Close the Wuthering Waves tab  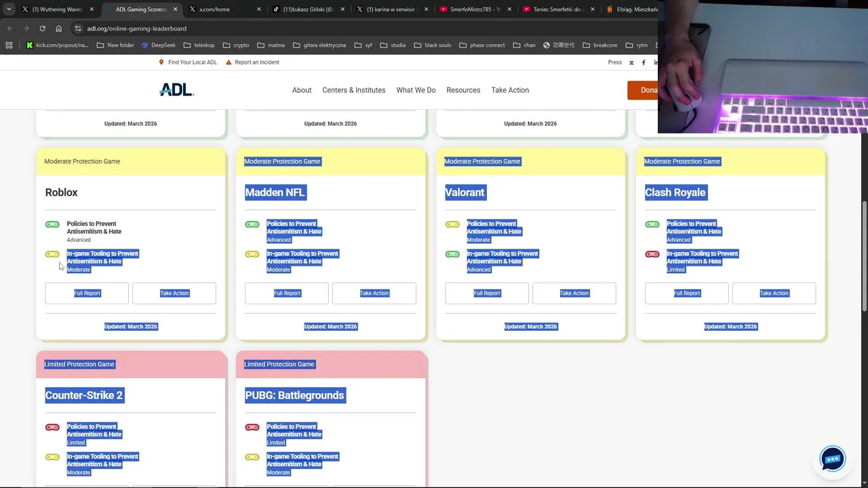(x=92, y=9)
